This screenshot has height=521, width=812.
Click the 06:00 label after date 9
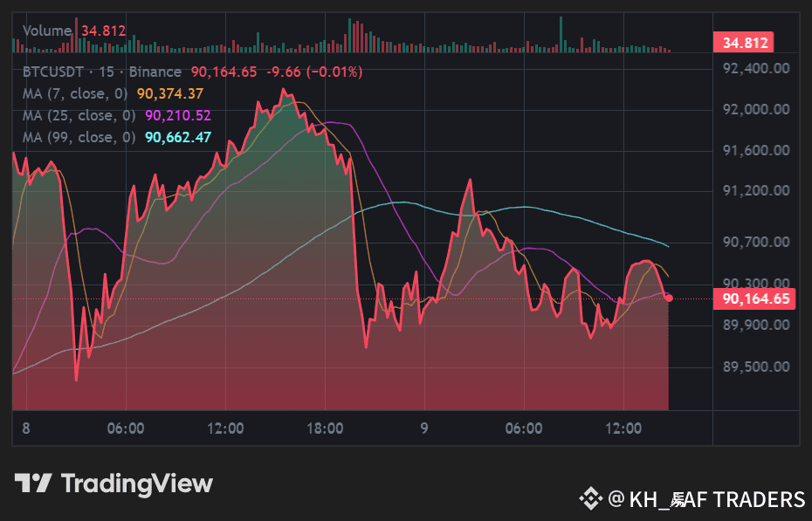point(524,428)
